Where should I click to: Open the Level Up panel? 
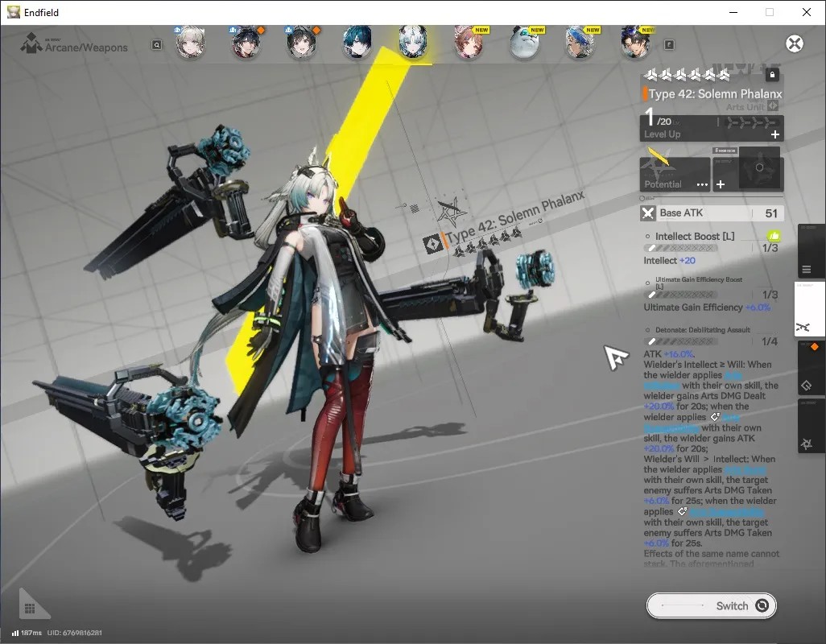click(712, 128)
